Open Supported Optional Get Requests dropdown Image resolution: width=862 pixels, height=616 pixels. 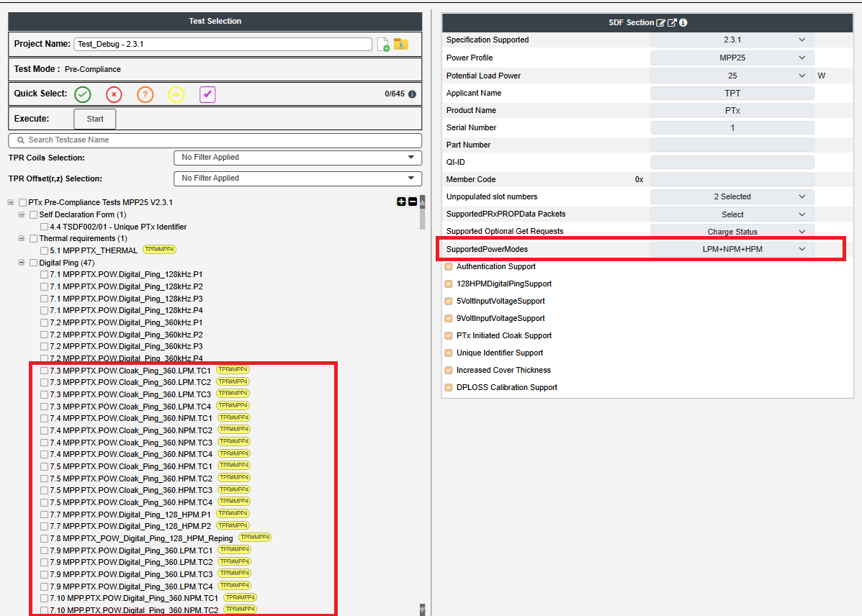(732, 231)
